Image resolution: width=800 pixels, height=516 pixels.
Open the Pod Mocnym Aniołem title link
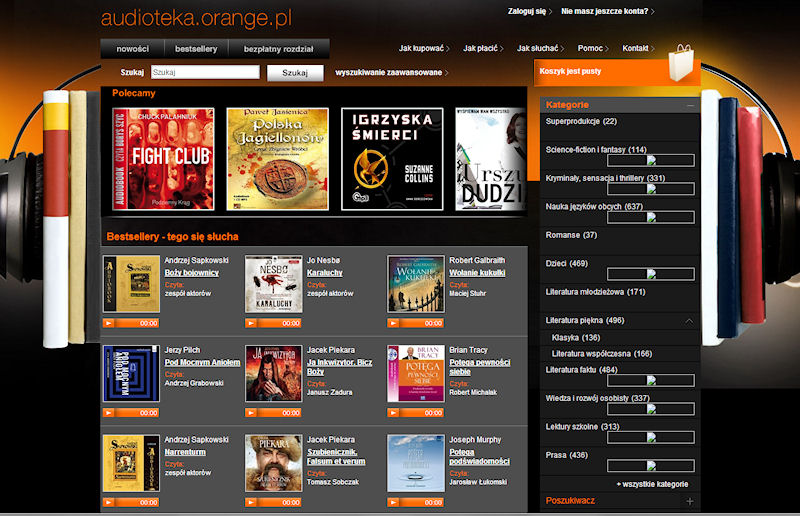[x=202, y=362]
